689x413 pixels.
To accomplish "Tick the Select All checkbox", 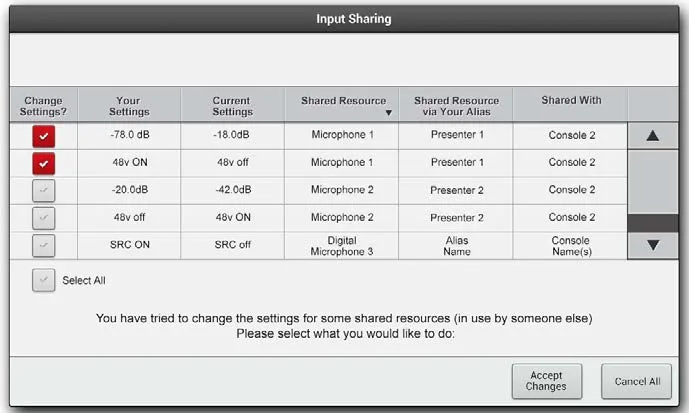I will 44,280.
